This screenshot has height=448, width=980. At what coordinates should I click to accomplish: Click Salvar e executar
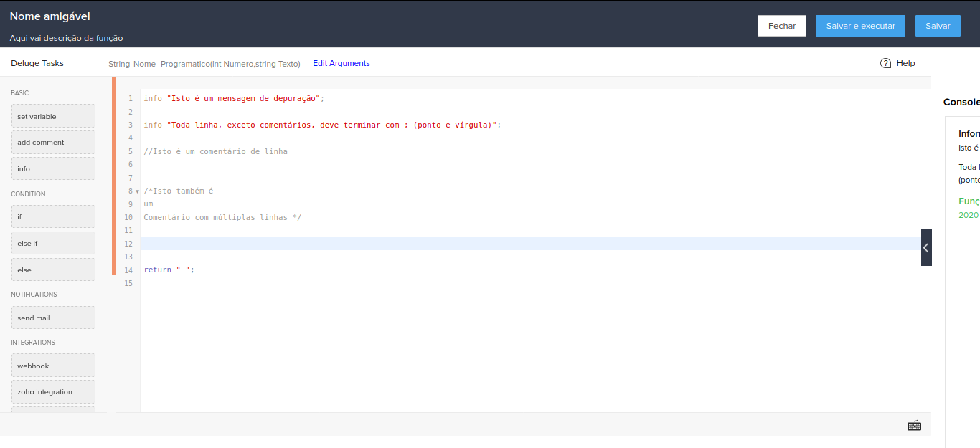click(x=860, y=26)
